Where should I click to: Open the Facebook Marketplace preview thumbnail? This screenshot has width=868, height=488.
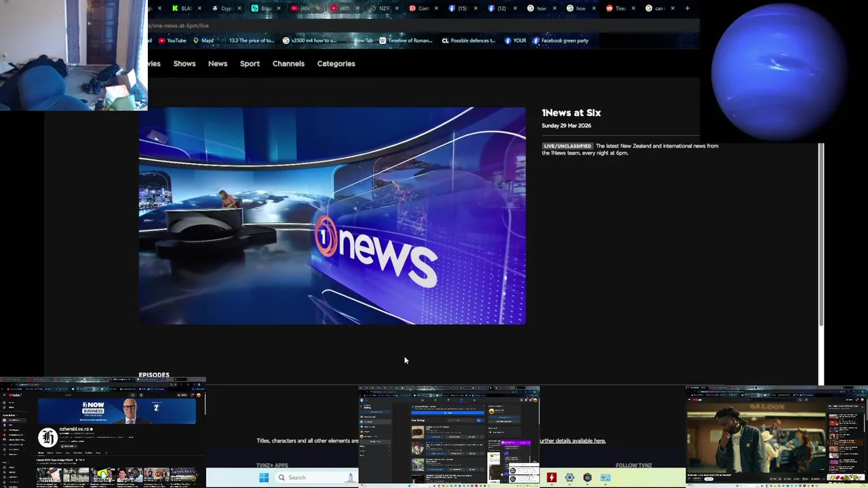click(x=449, y=436)
